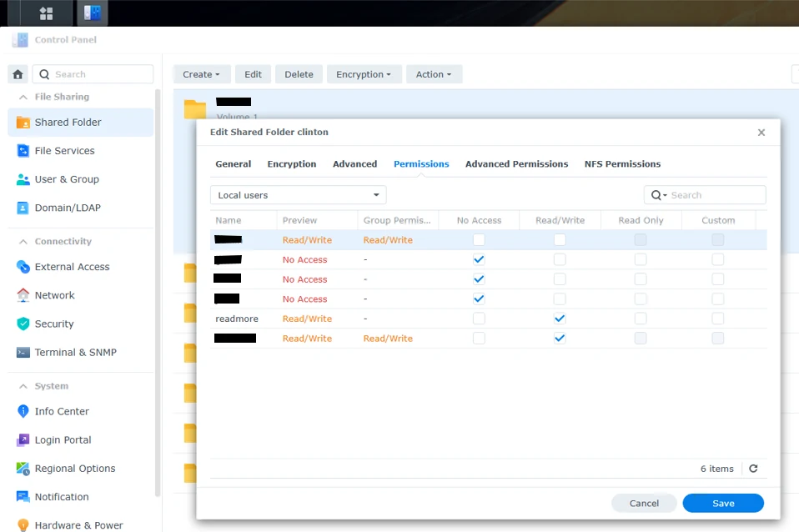Click the Group Permissions column header
799x532 pixels.
tap(398, 221)
